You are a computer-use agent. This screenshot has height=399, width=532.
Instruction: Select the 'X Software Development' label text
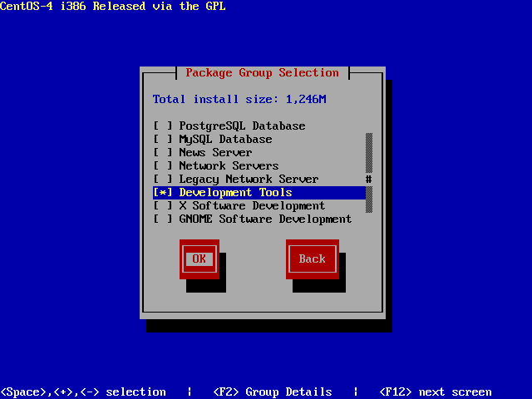pos(252,205)
